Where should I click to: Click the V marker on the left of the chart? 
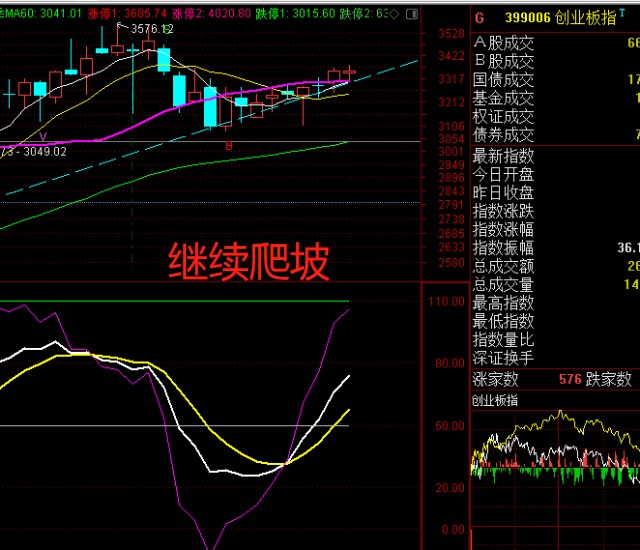click(x=42, y=135)
